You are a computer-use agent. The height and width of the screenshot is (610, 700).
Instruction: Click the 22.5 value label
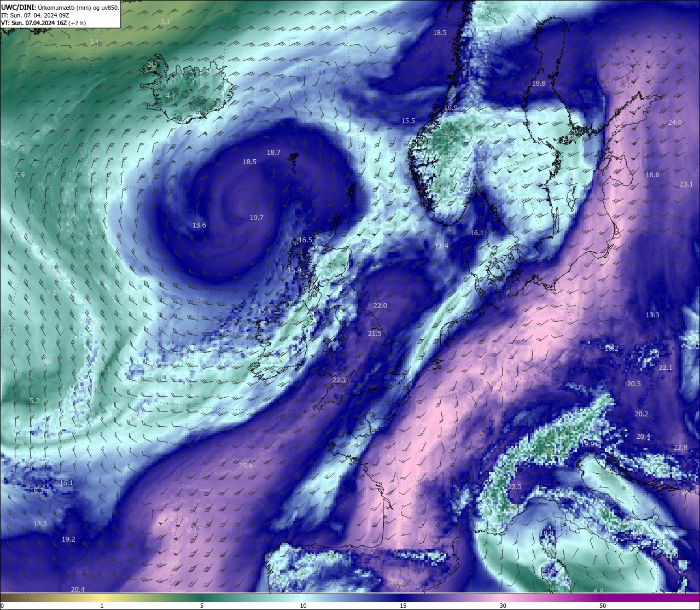coord(515,487)
